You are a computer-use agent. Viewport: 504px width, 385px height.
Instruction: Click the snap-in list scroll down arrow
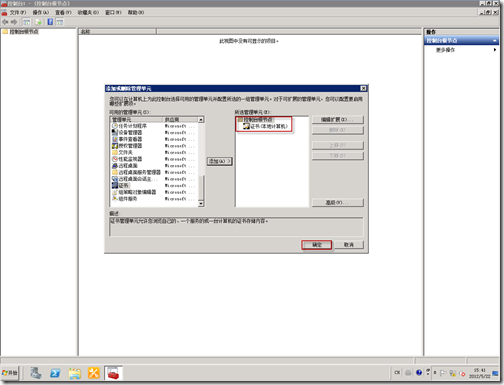(x=201, y=203)
